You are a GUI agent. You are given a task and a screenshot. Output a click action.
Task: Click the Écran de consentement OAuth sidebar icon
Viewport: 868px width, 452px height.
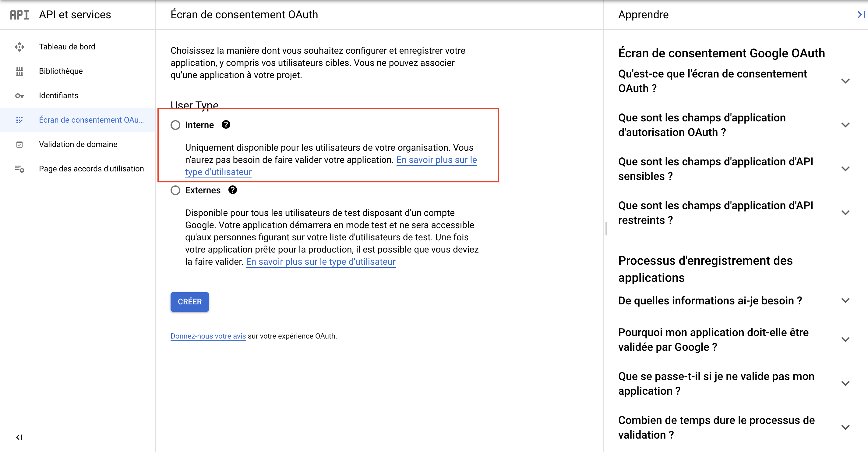point(19,120)
